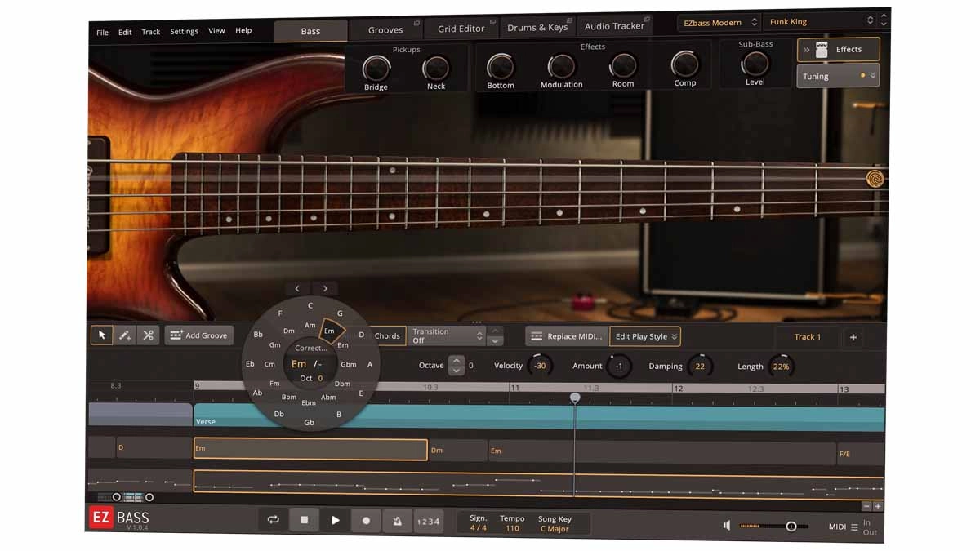Viewport: 980px width, 551px height.
Task: Click the Comp effect knob
Action: [x=684, y=64]
